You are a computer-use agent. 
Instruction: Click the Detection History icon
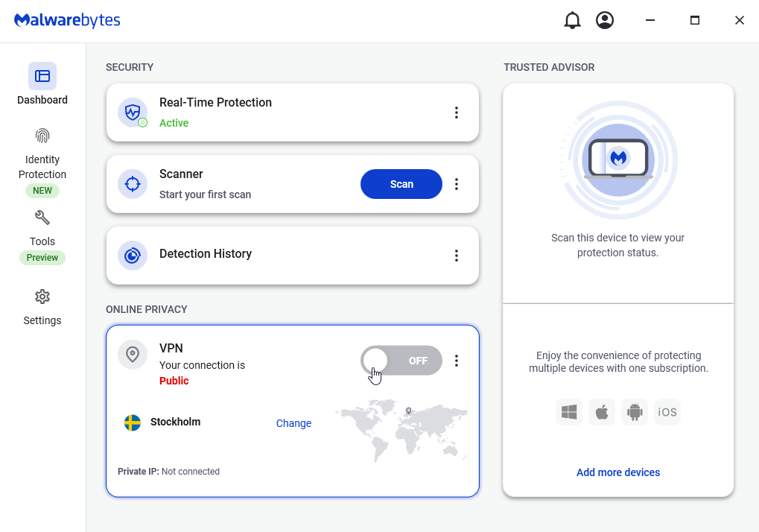(x=133, y=256)
